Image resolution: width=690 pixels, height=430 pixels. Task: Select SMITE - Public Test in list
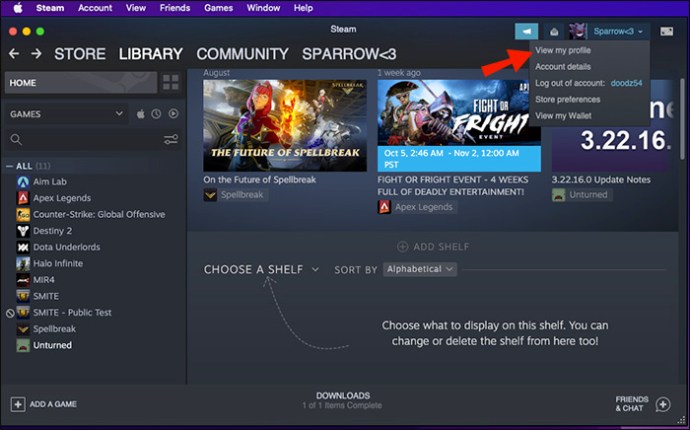click(72, 312)
